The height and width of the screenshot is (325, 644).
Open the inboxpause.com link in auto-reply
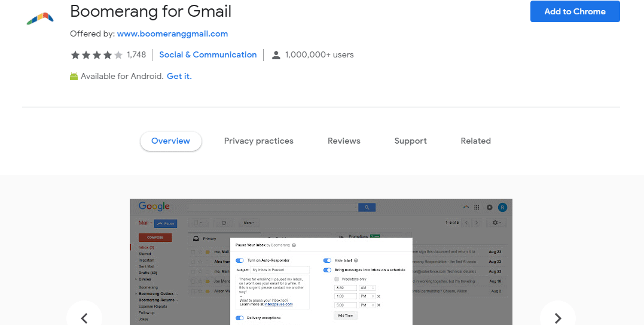(279, 305)
